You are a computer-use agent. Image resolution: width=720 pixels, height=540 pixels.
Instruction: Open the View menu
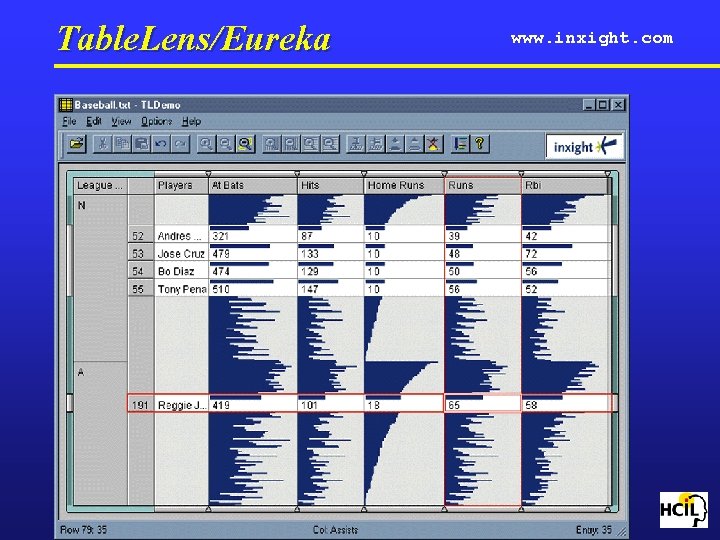tap(121, 122)
